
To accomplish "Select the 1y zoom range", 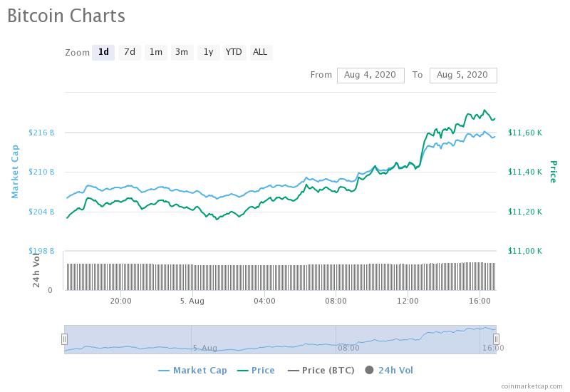I will (208, 52).
